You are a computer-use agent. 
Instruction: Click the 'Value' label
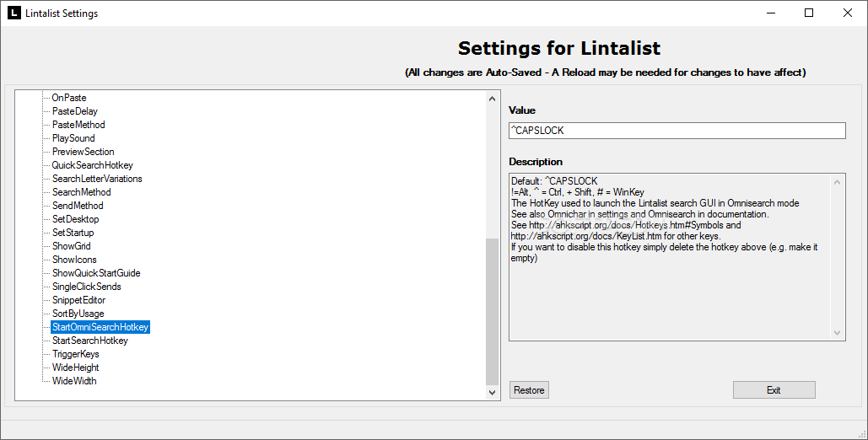pyautogui.click(x=522, y=110)
